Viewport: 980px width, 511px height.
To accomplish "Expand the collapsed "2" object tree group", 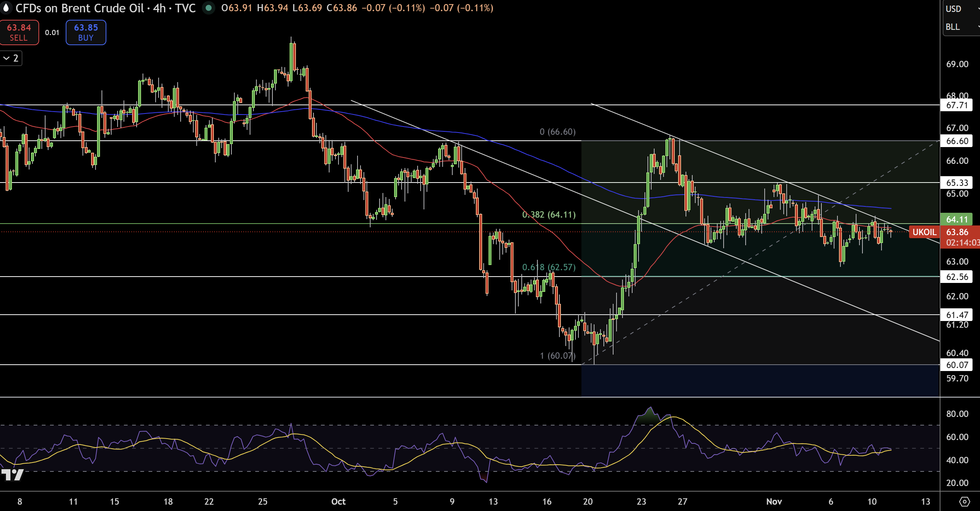I will pyautogui.click(x=10, y=58).
